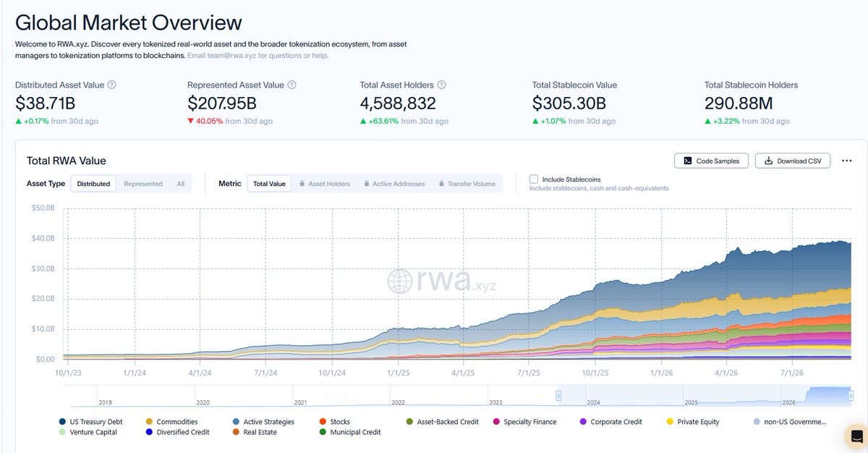868x453 pixels.
Task: Switch metric to Transfer Volume
Action: coord(467,184)
